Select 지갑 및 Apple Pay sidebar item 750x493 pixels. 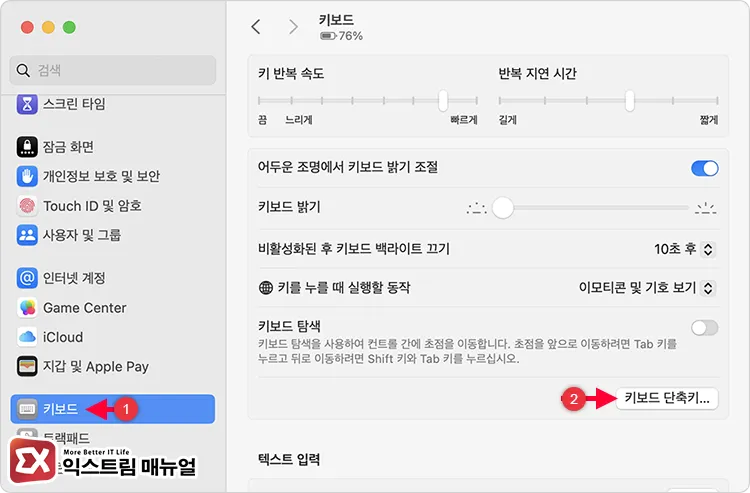pos(96,366)
